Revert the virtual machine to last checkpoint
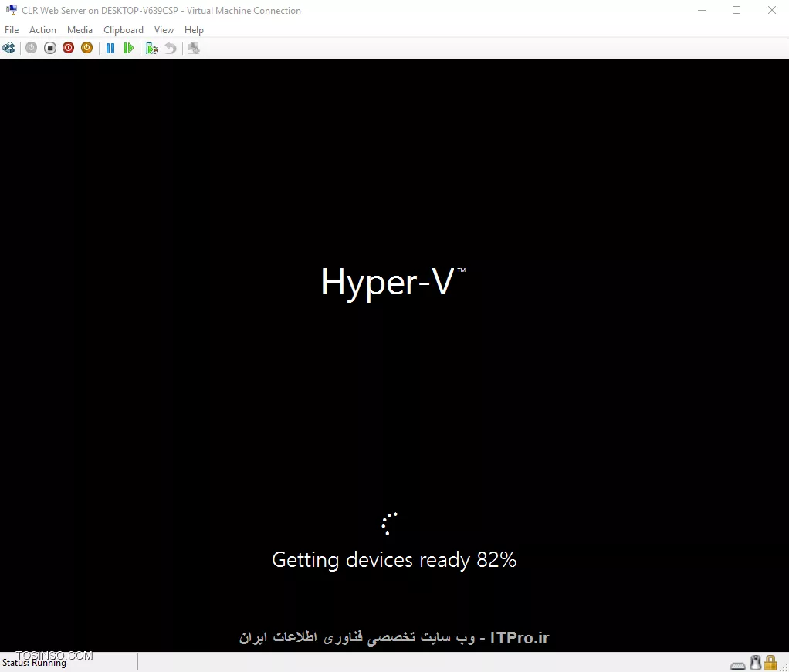789x672 pixels. (170, 48)
